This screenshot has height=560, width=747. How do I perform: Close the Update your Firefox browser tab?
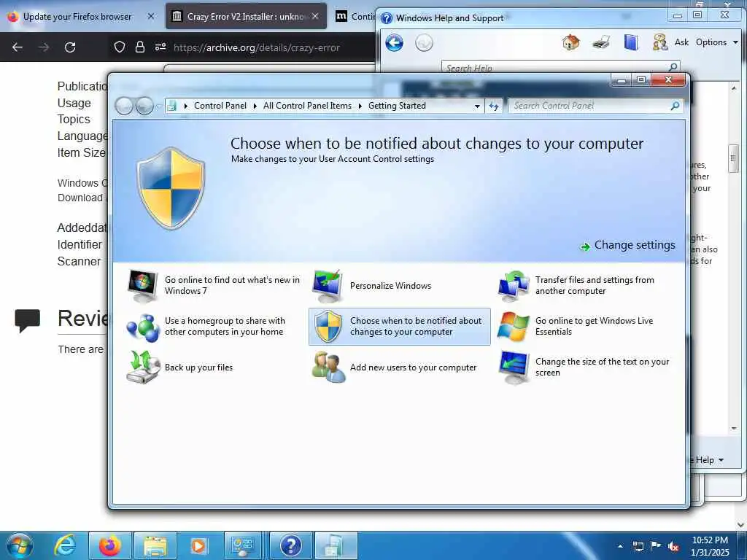tap(150, 16)
